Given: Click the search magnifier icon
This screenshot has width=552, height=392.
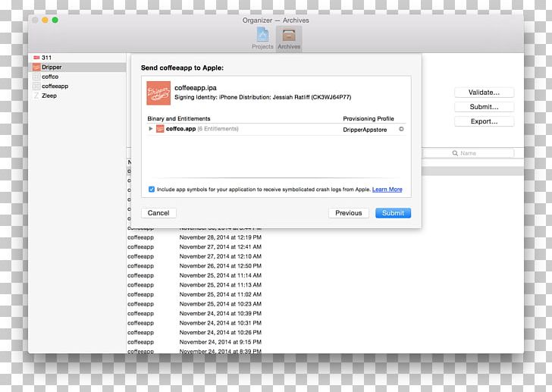Looking at the screenshot, I should [455, 153].
